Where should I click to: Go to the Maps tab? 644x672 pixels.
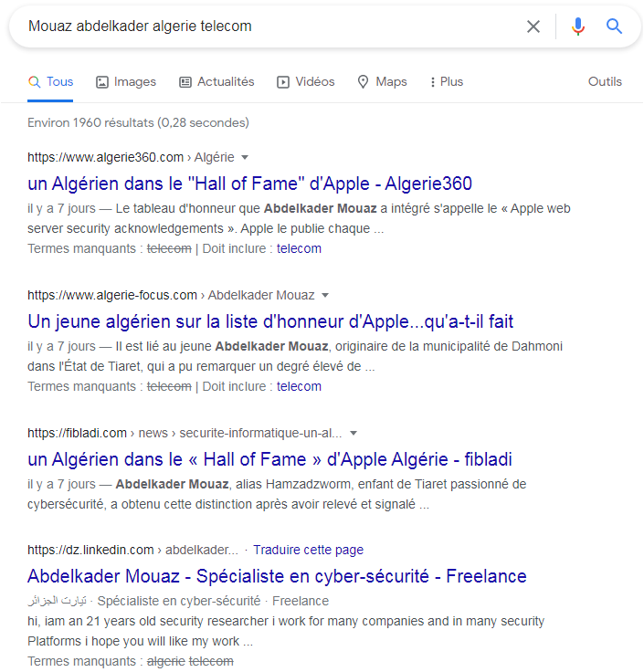(x=382, y=81)
